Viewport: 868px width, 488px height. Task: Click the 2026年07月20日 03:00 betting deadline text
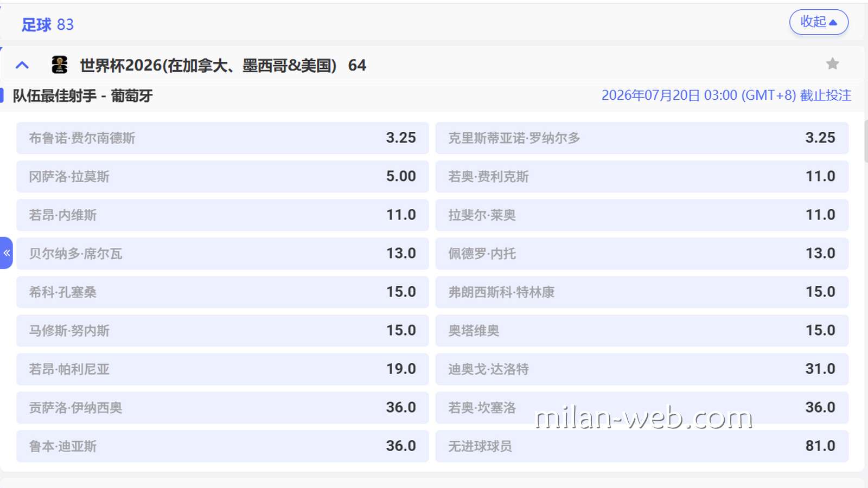pyautogui.click(x=726, y=95)
